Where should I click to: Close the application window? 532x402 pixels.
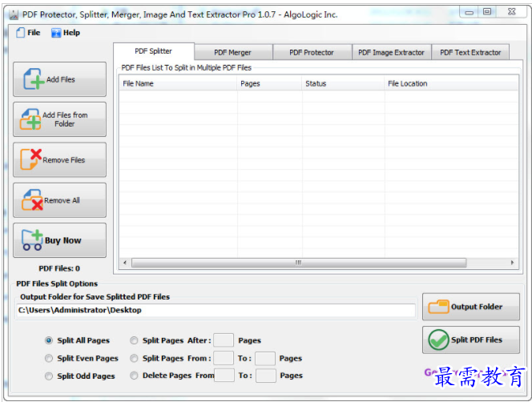[x=512, y=12]
